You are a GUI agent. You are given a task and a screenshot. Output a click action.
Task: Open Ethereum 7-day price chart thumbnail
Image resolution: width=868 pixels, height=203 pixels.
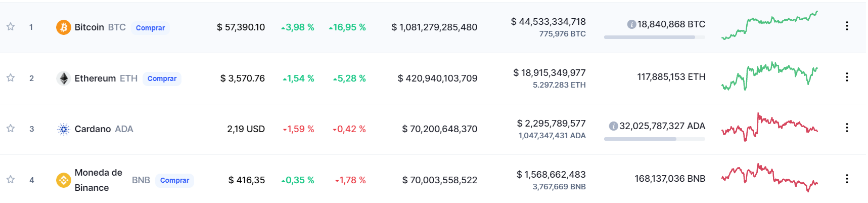(769, 76)
